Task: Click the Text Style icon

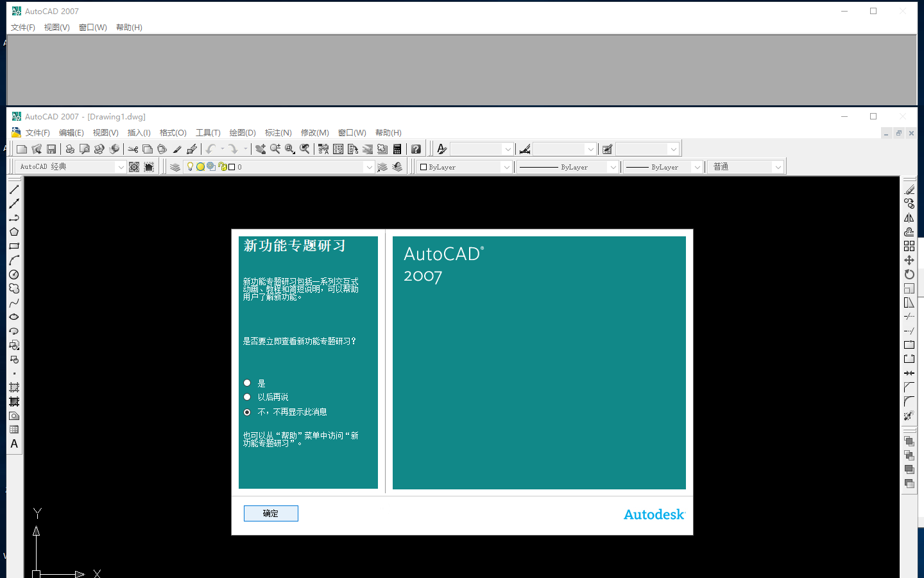Action: pyautogui.click(x=441, y=149)
